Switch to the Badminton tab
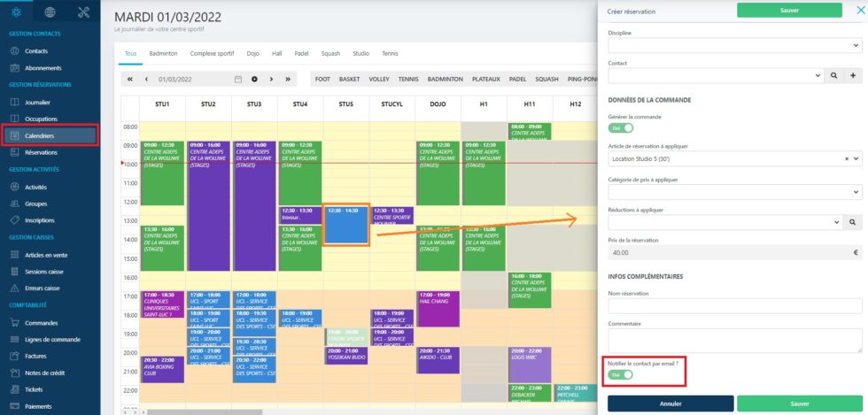Screen dimensions: 868x415 coord(163,53)
